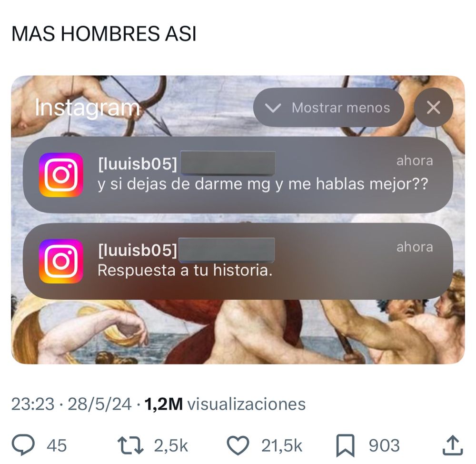This screenshot has width=476, height=464.
Task: Click the reply speech bubble icon
Action: (x=23, y=445)
